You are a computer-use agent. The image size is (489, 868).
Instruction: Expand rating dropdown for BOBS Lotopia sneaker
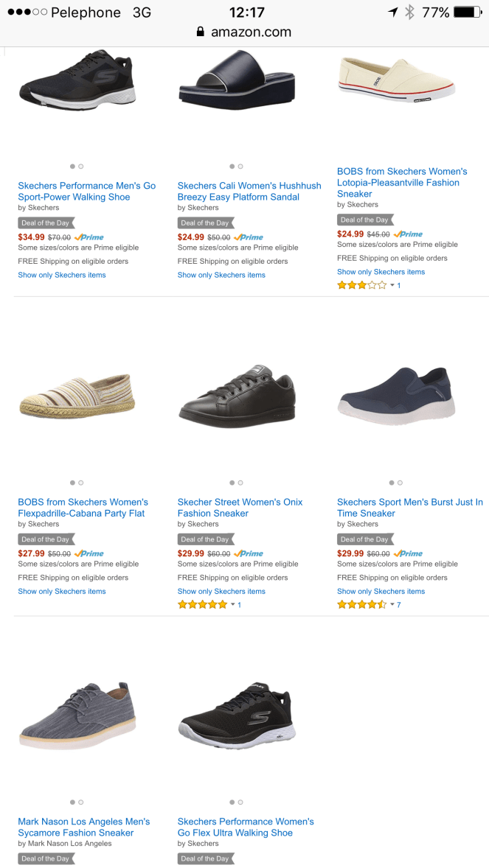click(x=393, y=286)
